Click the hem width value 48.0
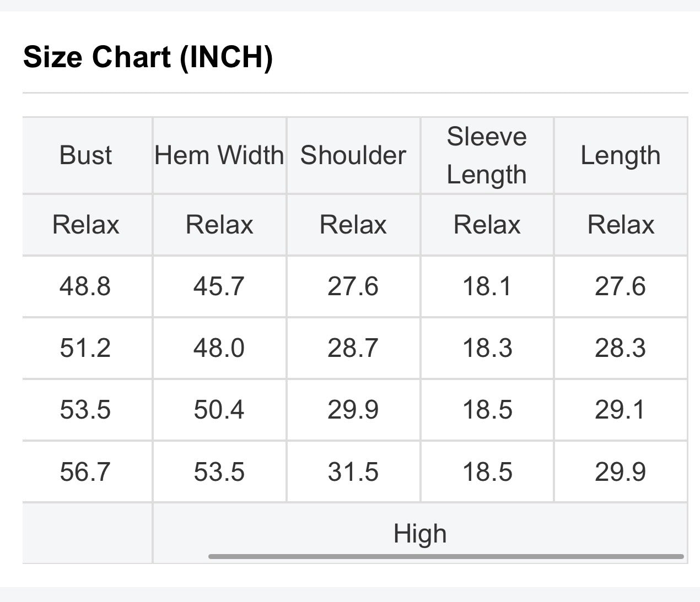Screen dimensions: 700x602 tap(219, 348)
